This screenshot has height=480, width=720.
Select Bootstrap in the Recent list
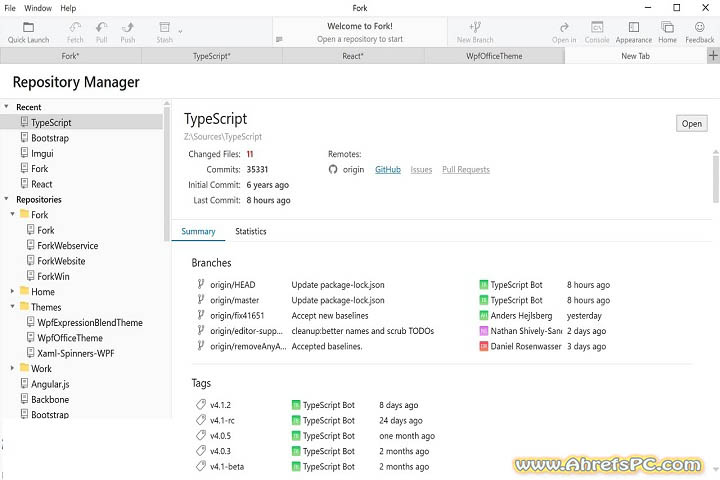50,138
